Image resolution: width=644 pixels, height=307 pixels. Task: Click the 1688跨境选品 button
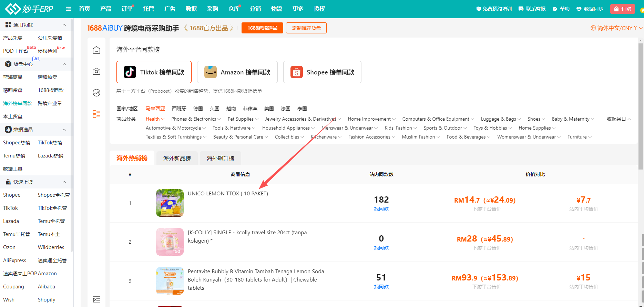point(262,28)
